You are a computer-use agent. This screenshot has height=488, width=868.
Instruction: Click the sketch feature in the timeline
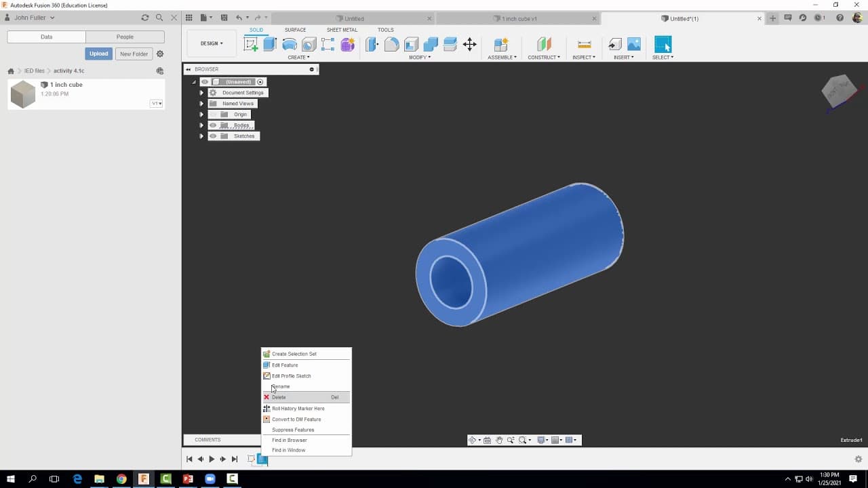(251, 460)
